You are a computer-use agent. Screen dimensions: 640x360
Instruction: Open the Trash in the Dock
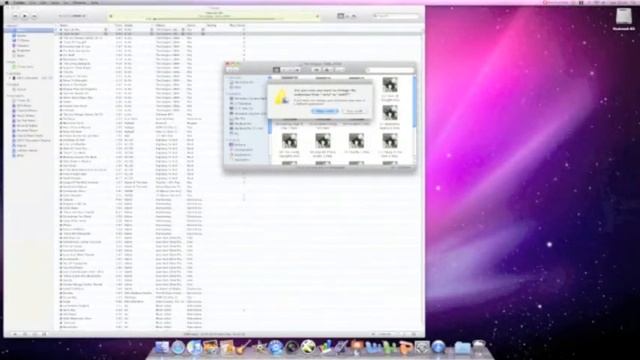click(479, 347)
